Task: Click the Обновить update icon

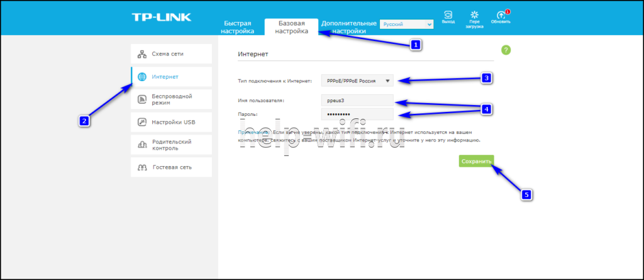Action: (x=501, y=14)
